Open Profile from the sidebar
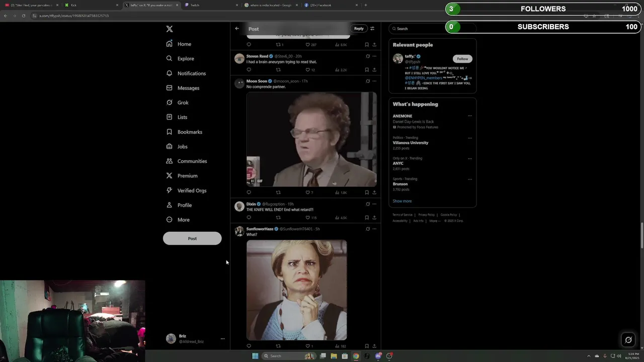 pyautogui.click(x=179, y=205)
